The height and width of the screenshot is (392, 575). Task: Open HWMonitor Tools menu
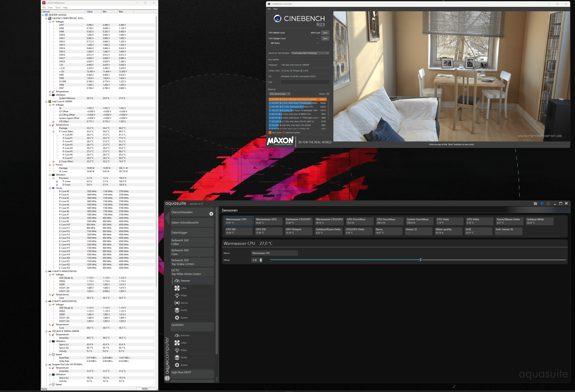(x=58, y=8)
